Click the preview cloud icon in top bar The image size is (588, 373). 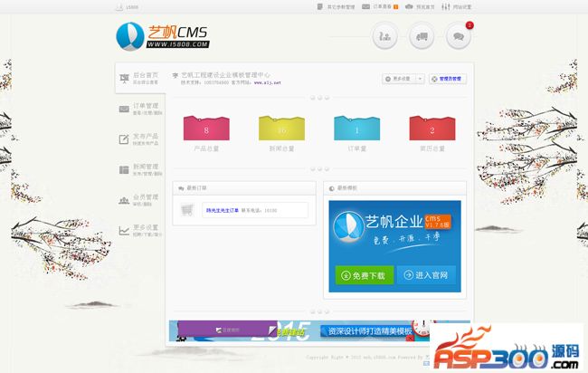(x=409, y=6)
